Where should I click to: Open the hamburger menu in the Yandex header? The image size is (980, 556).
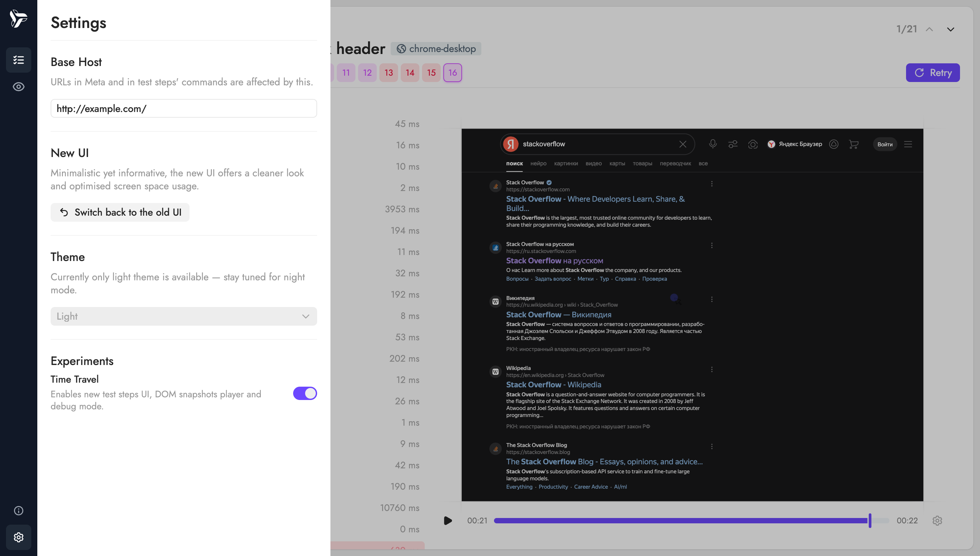pyautogui.click(x=908, y=144)
